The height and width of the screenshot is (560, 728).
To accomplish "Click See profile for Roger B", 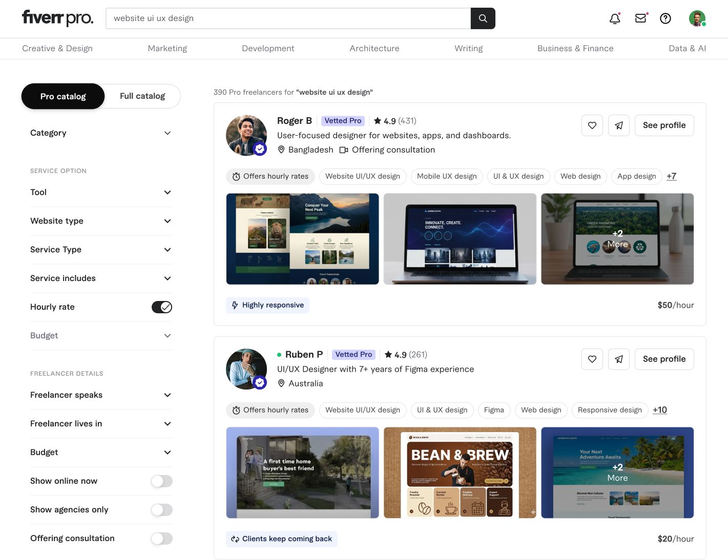I will (x=664, y=125).
